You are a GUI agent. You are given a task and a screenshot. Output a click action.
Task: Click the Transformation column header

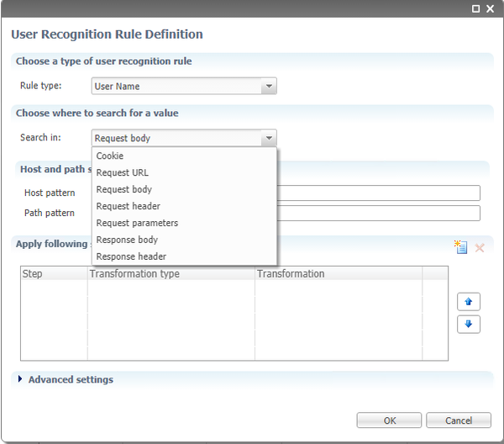point(339,273)
